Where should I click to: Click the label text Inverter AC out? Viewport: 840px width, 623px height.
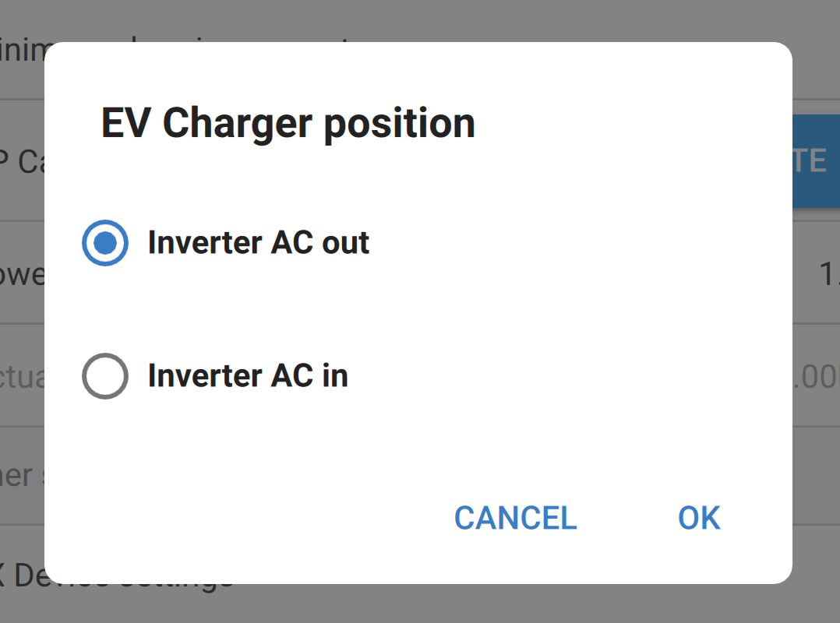pos(258,242)
